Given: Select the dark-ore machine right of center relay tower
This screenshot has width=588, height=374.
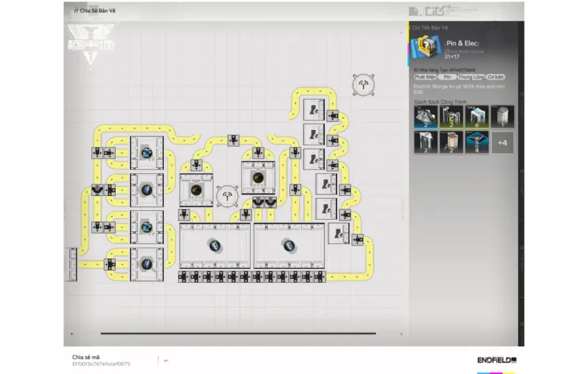Looking at the screenshot, I should point(258,177).
